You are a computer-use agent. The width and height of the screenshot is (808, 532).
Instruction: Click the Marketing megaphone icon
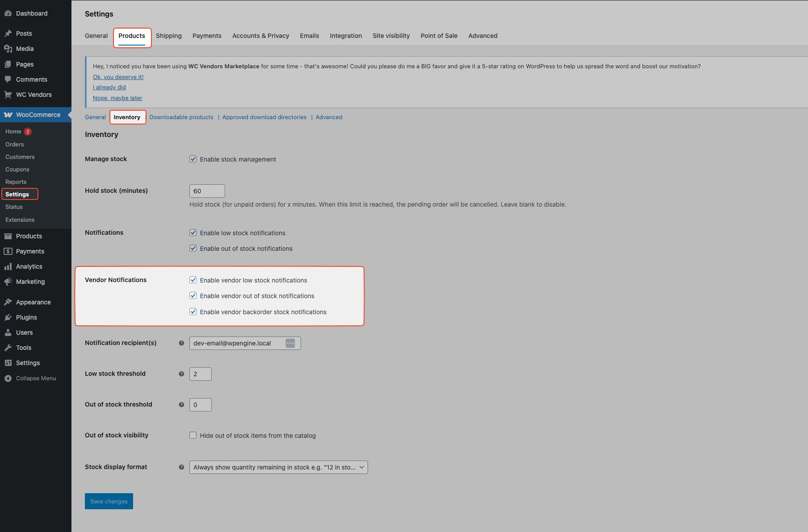click(x=8, y=282)
